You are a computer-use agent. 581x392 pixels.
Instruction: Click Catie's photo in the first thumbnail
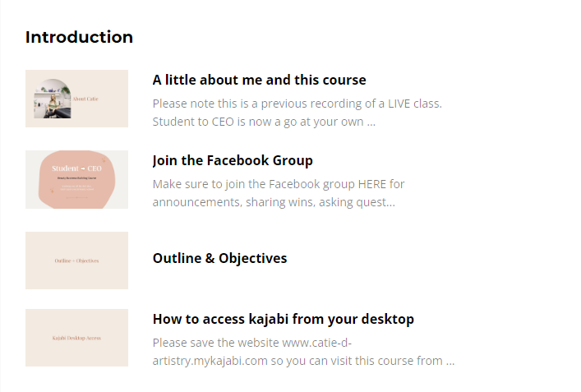tap(51, 99)
